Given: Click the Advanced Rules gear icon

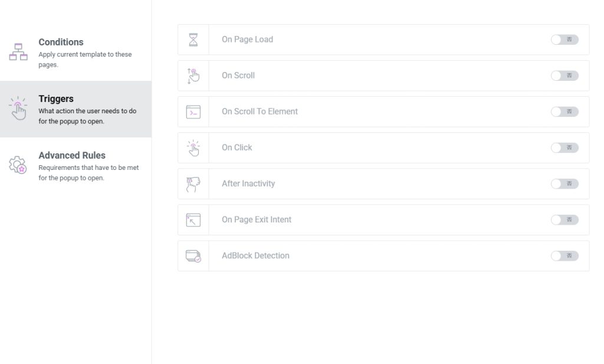Looking at the screenshot, I should 18,165.
